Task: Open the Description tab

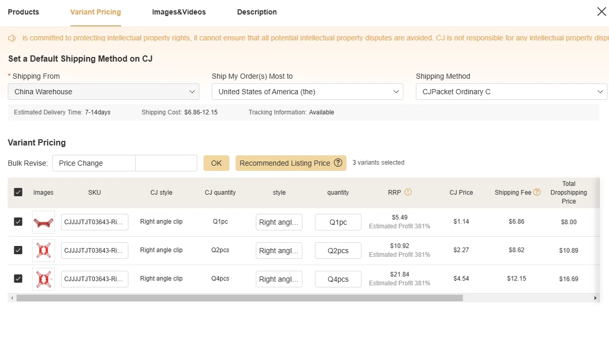Action: click(x=257, y=12)
